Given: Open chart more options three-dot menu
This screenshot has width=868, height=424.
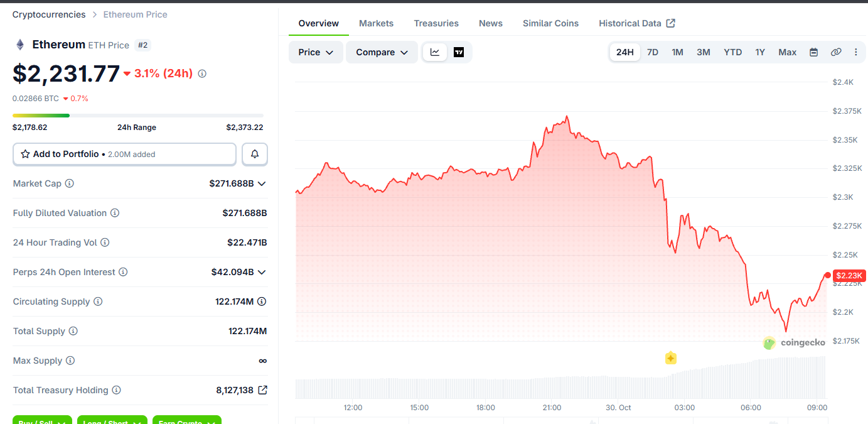Looking at the screenshot, I should pos(855,52).
